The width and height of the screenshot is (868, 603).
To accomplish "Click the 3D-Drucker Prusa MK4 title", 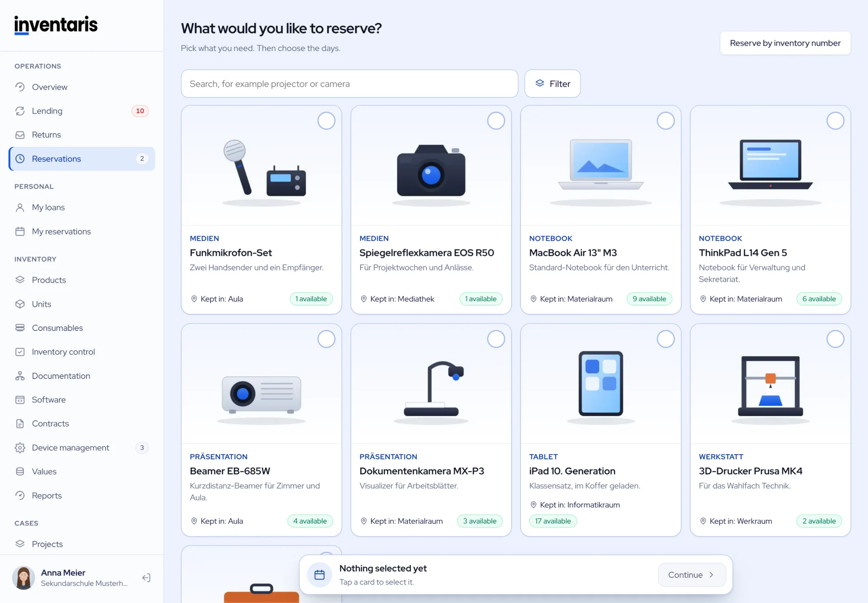I will point(750,471).
